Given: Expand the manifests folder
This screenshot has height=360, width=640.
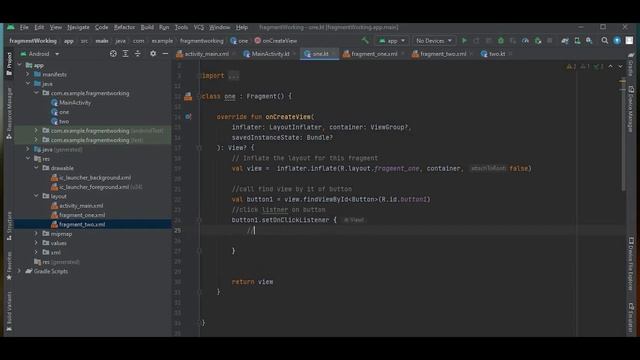Looking at the screenshot, I should point(28,74).
